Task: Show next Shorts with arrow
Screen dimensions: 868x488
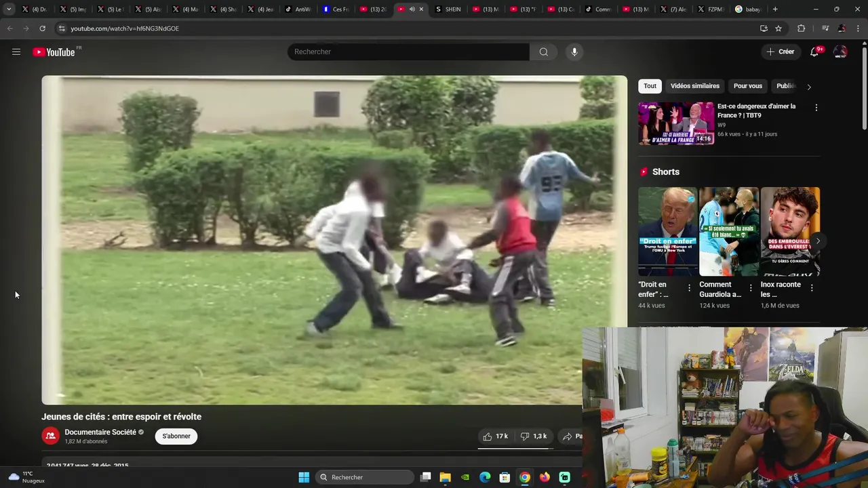Action: pos(818,241)
